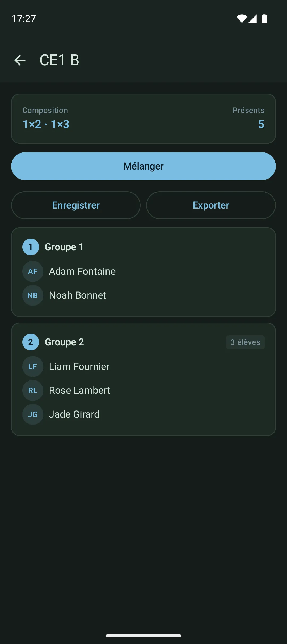Select Jade Girard's JG avatar
This screenshot has height=644, width=287.
point(33,414)
